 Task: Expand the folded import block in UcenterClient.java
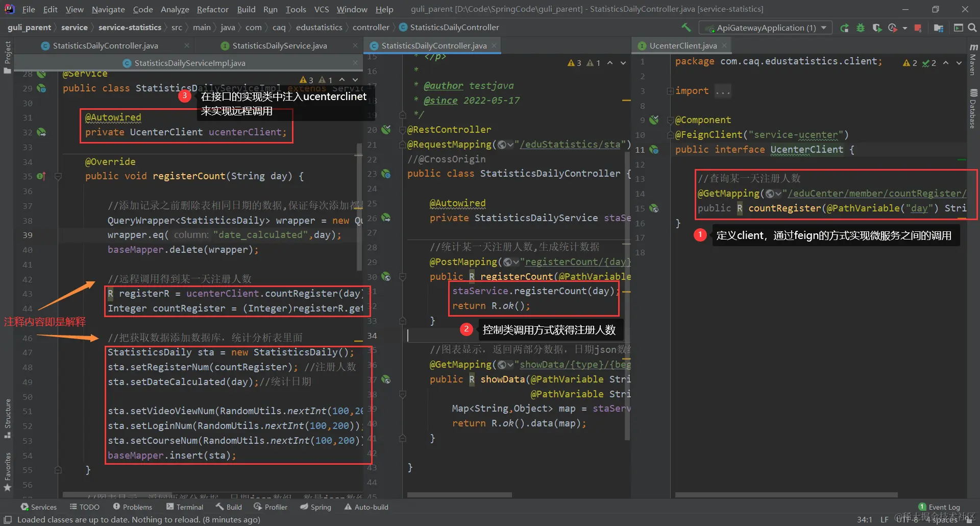[670, 91]
